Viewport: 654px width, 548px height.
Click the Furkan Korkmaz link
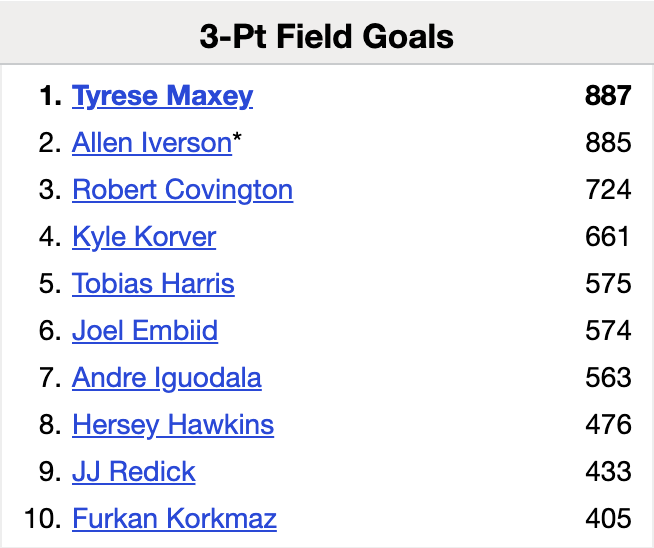(x=174, y=519)
